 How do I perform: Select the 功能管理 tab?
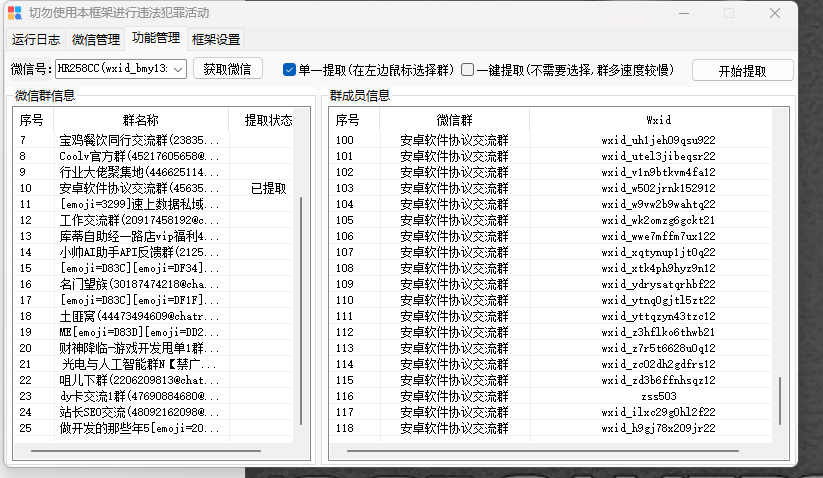click(x=156, y=39)
